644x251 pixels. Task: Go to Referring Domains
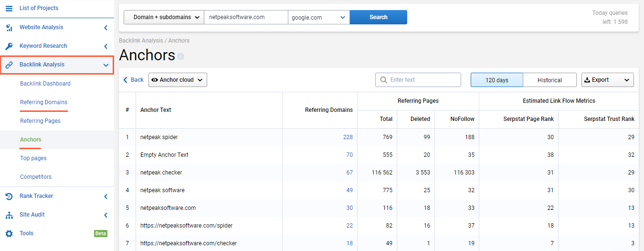click(44, 102)
